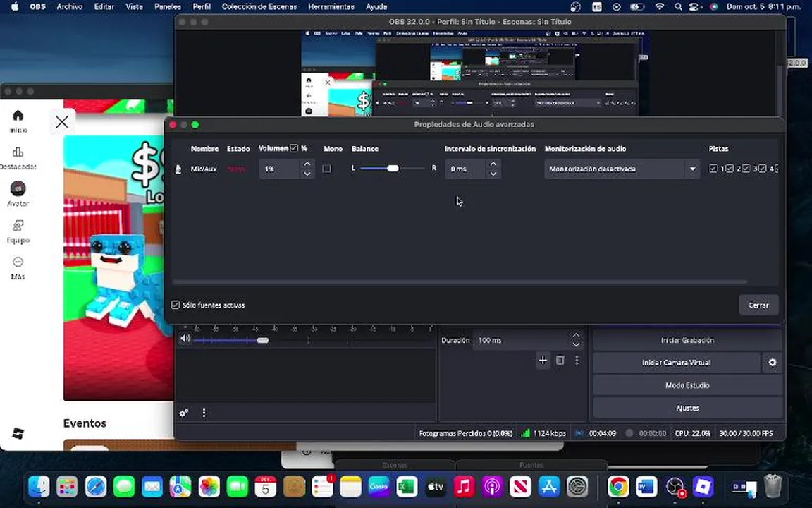Open Ajustes in OBS controls

[x=687, y=408]
